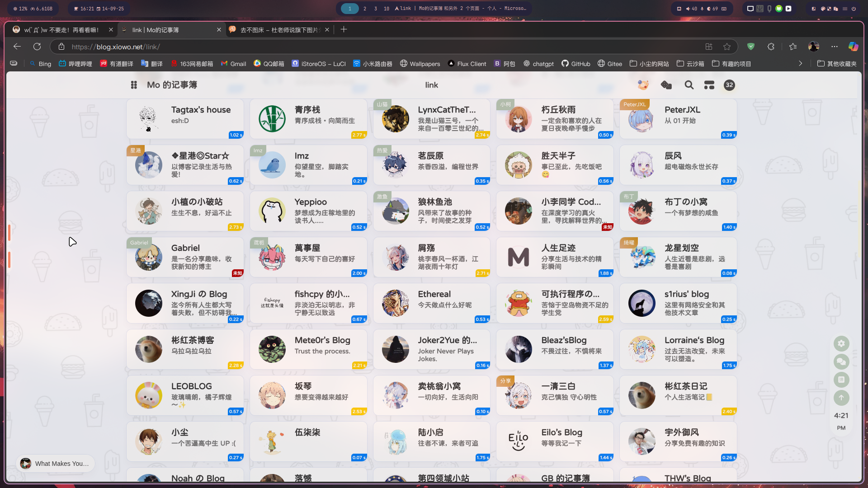Screen dimensions: 868x488
Task: Visit the Tagtax's house blog card
Action: pyautogui.click(x=185, y=119)
